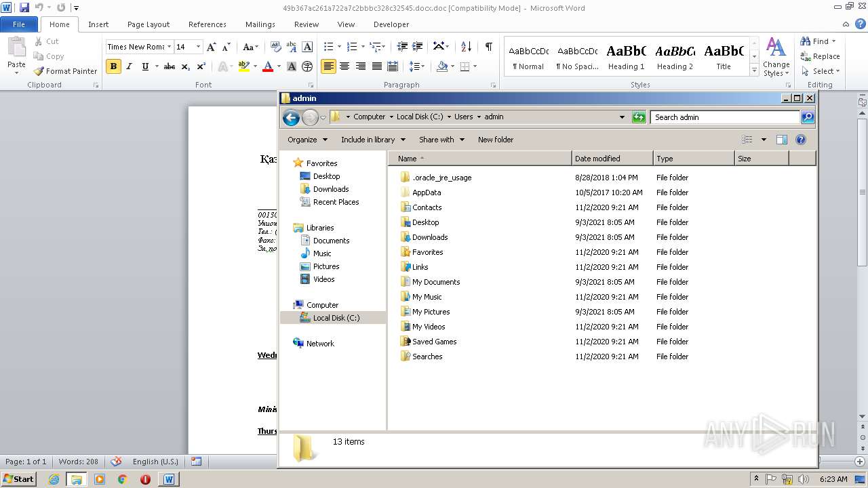Open the address bar history dropdown
This screenshot has height=488, width=868.
[x=622, y=117]
